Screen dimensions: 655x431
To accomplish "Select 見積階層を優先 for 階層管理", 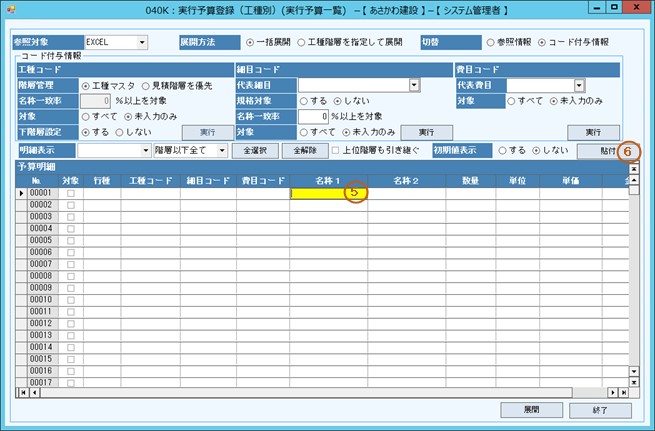I will tap(146, 86).
